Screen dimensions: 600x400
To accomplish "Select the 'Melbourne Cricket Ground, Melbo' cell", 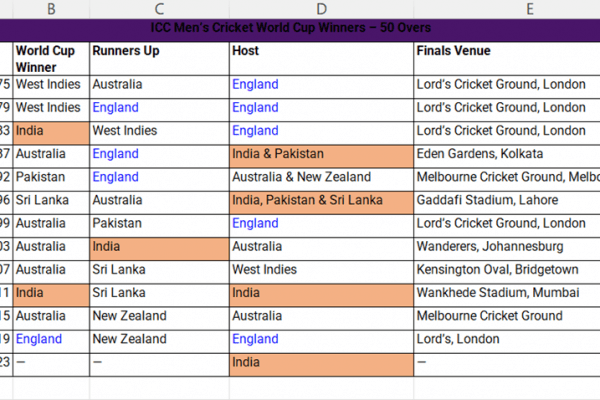I will point(507,180).
